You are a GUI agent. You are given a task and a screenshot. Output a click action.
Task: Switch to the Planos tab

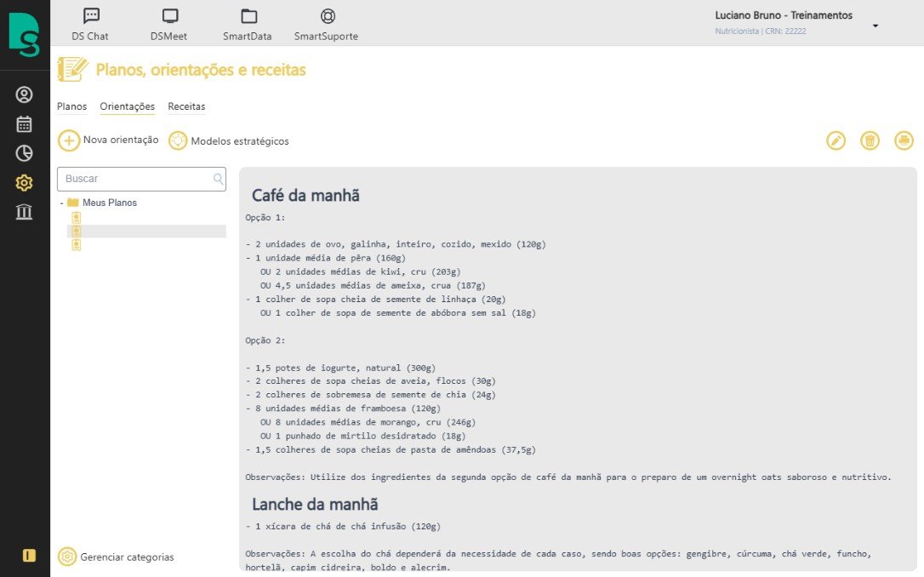click(71, 106)
